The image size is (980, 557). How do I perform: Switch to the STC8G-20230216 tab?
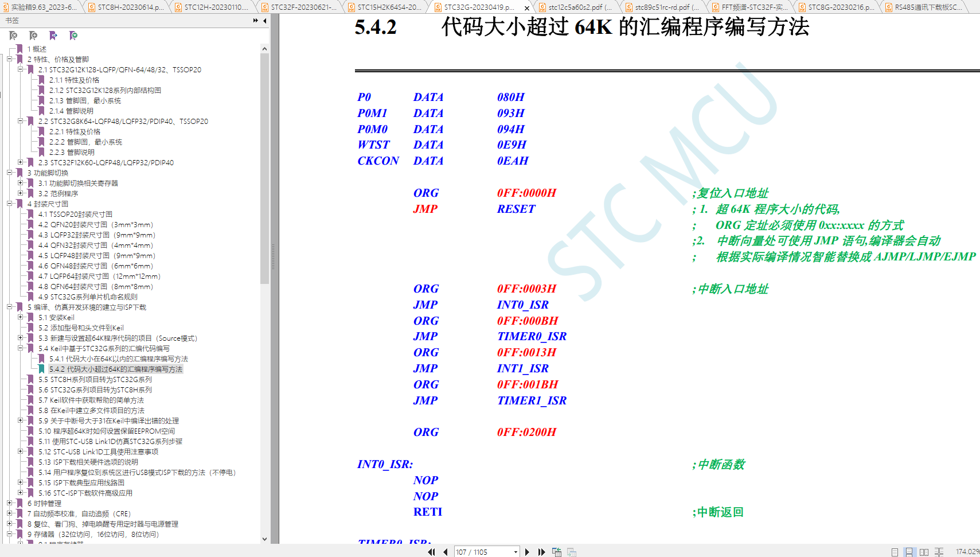[x=837, y=7]
